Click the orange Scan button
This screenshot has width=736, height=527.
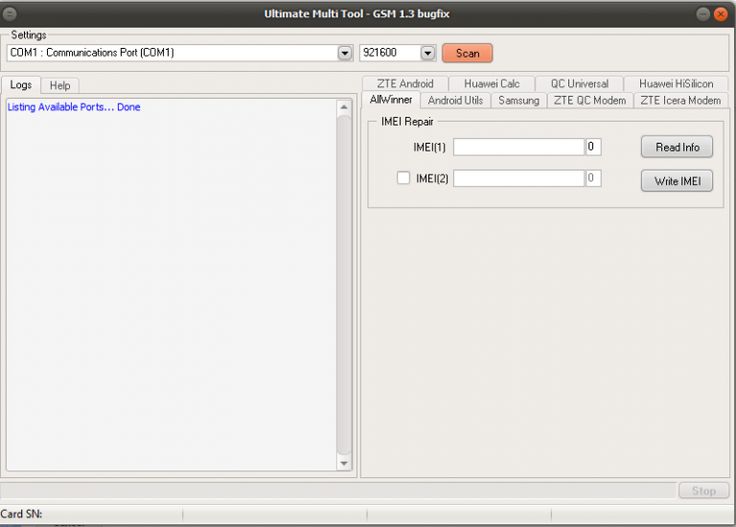(467, 53)
